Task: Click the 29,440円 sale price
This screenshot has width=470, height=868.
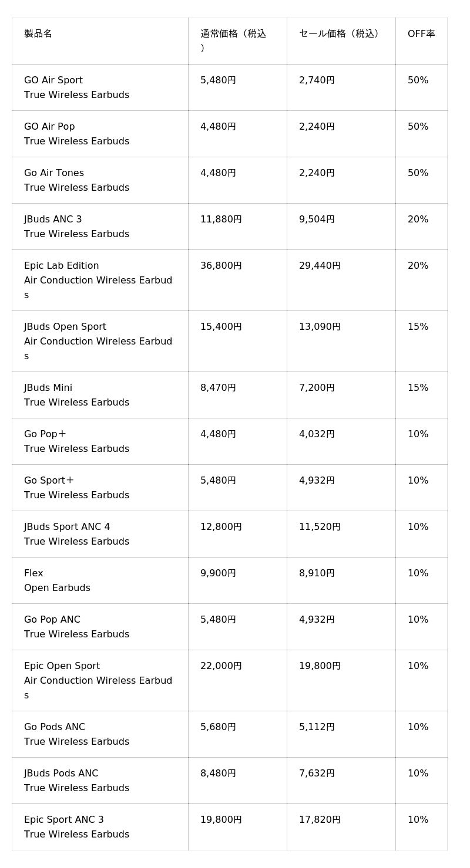Action: point(320,266)
